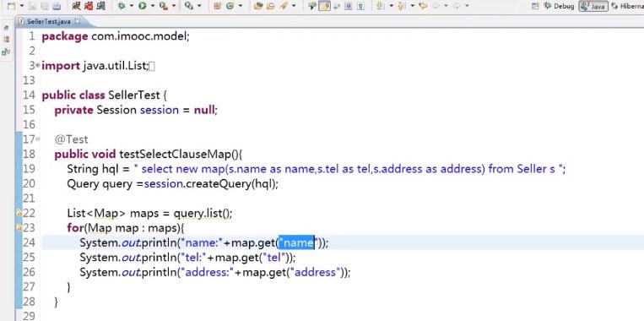Click line number 21 in the gutter
The width and height of the screenshot is (644, 321).
[29, 199]
